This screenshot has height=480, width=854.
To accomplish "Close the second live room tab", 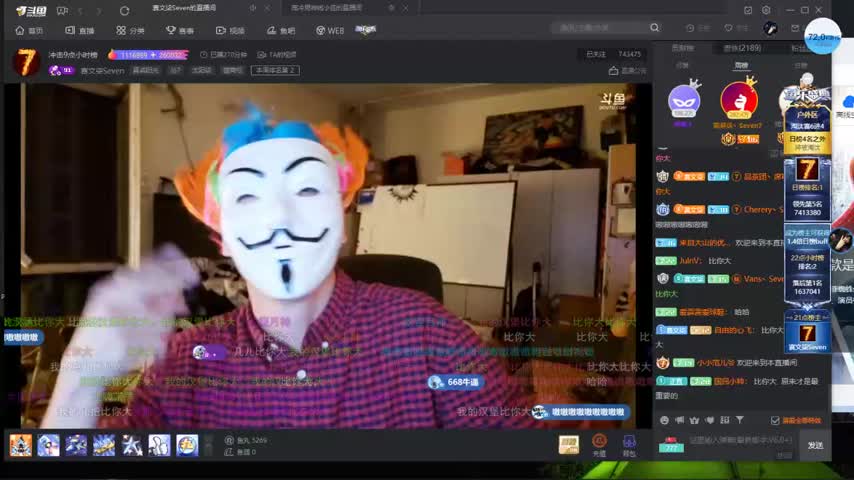I will click(x=405, y=8).
